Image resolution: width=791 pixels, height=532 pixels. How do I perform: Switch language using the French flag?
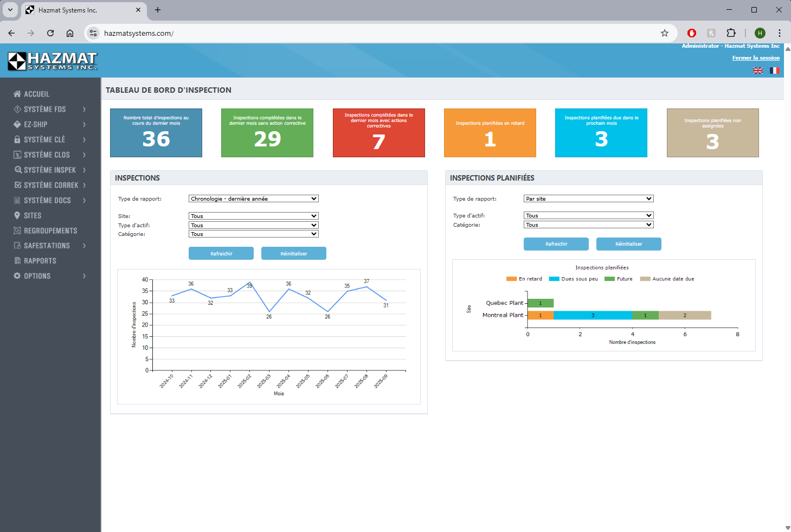774,70
